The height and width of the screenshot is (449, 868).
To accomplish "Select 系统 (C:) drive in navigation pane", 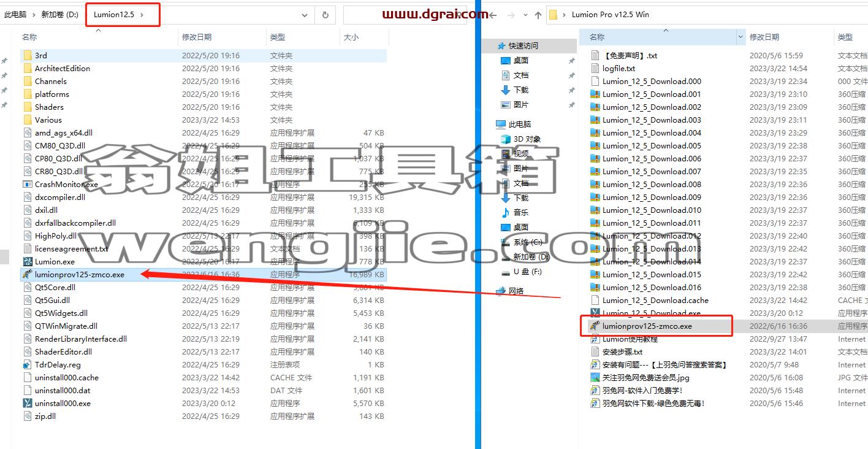I will [528, 242].
